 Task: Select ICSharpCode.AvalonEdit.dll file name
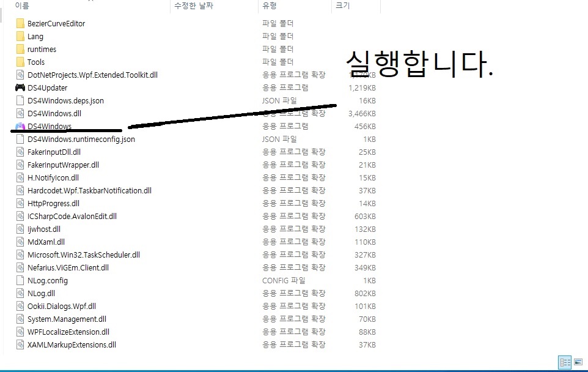[x=72, y=216]
